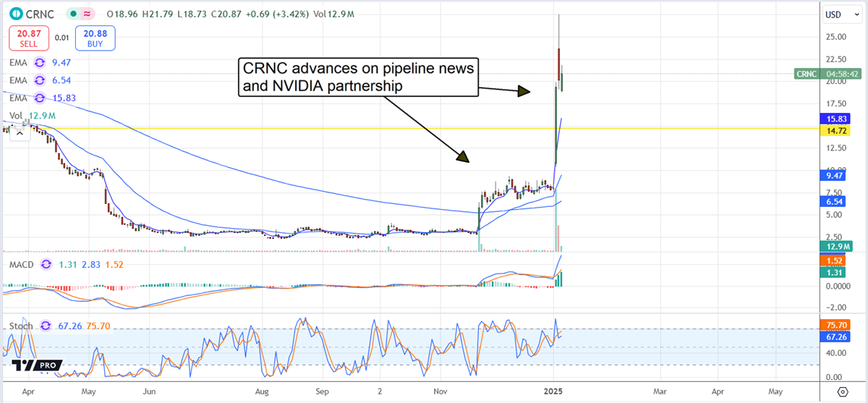Open chart settings hexagon icon at bottom right
This screenshot has width=868, height=403.
point(842,391)
